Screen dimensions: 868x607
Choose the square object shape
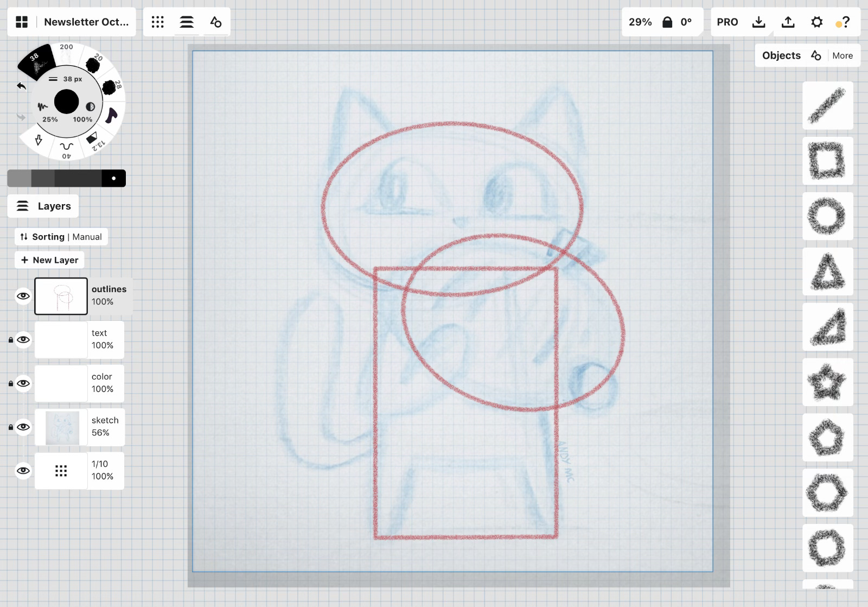(827, 161)
